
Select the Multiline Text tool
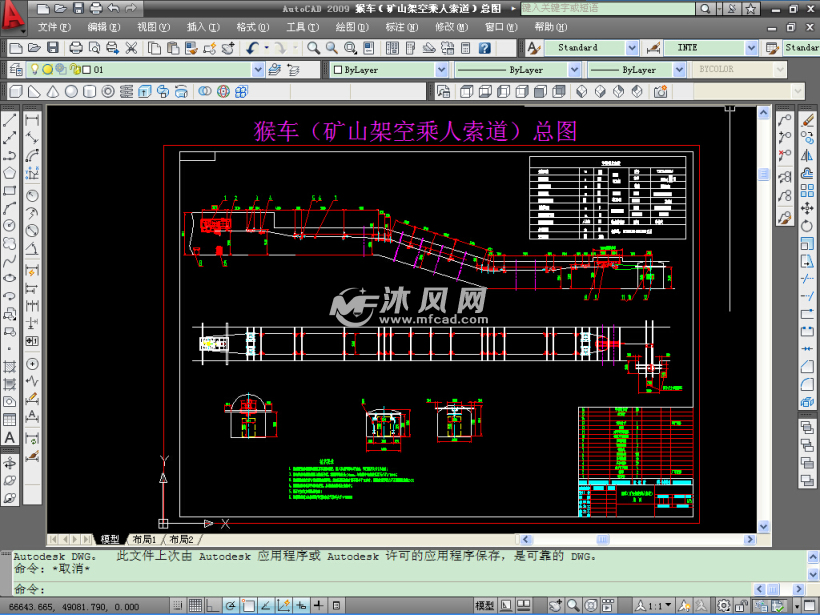click(10, 436)
